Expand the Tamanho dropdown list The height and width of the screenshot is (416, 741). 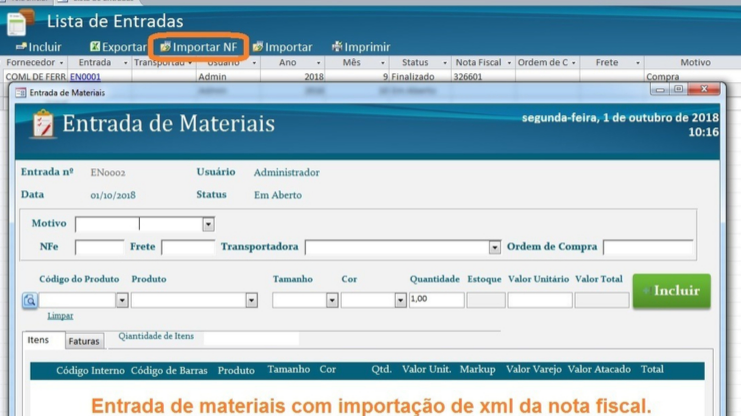point(332,300)
